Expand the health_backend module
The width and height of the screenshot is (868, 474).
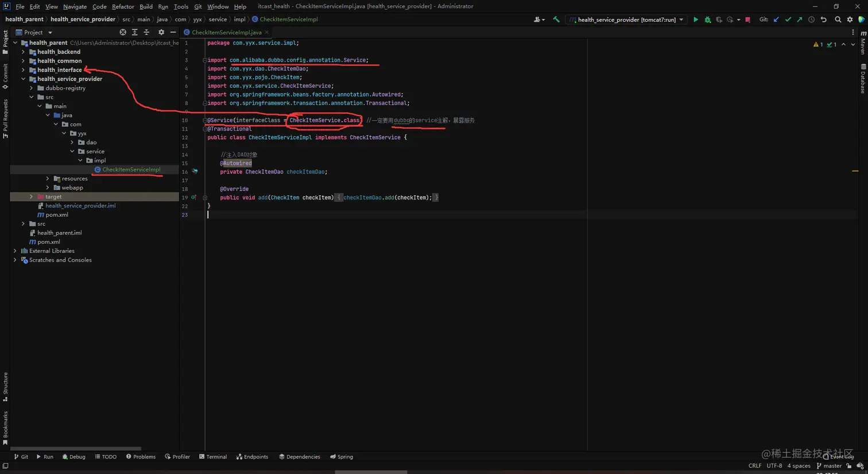click(x=24, y=52)
